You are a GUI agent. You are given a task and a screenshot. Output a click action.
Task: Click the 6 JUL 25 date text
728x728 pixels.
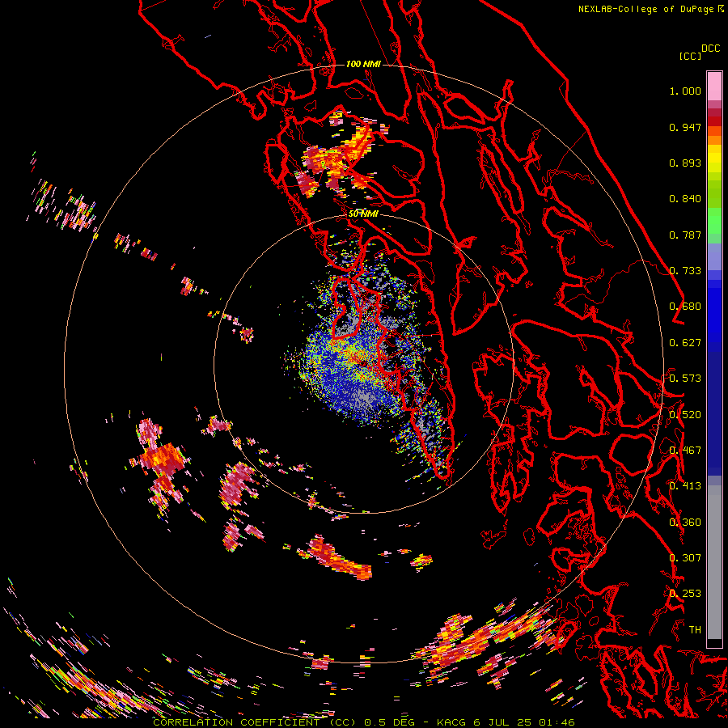(x=502, y=722)
